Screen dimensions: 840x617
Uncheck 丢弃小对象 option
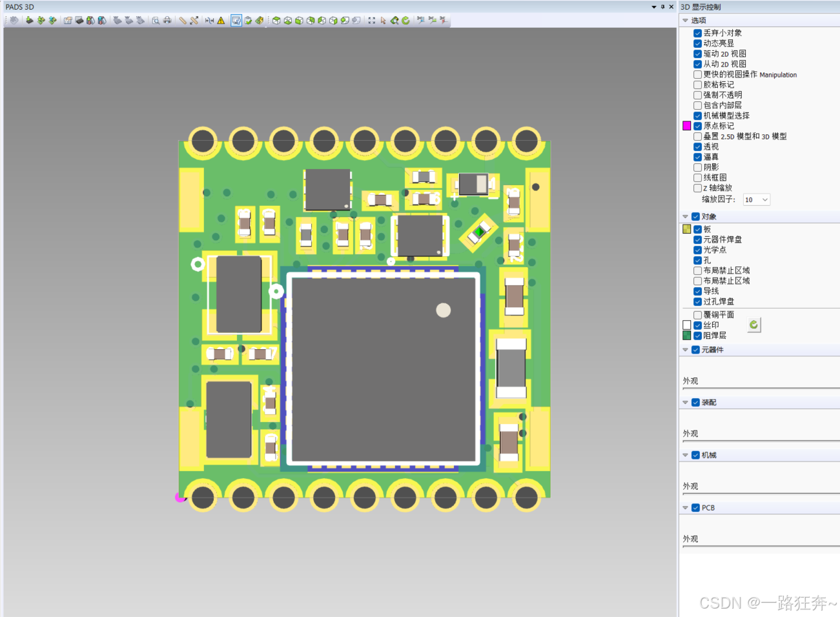coord(698,33)
